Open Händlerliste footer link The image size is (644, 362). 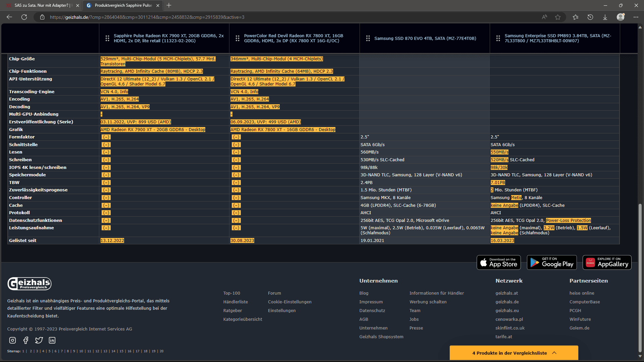(x=235, y=302)
